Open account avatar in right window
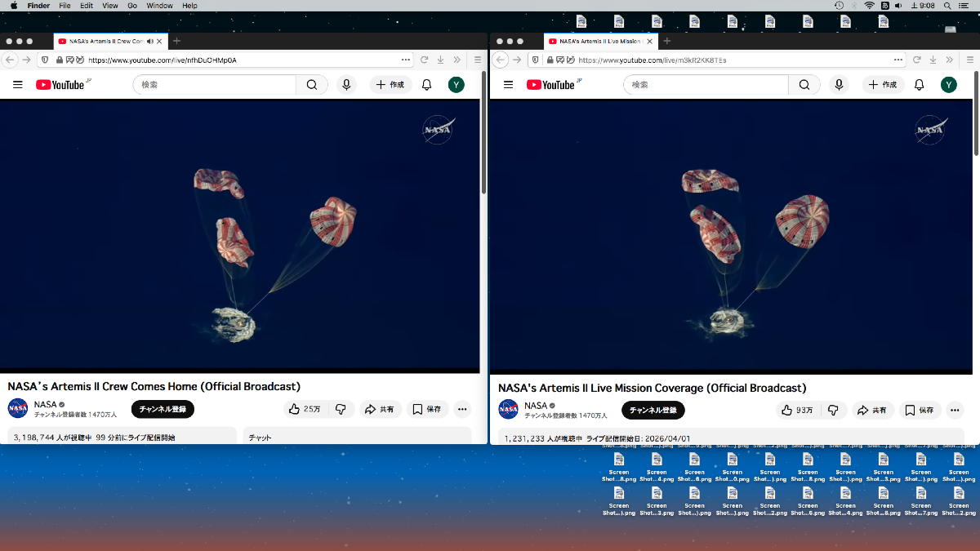This screenshot has height=551, width=980. [x=948, y=85]
